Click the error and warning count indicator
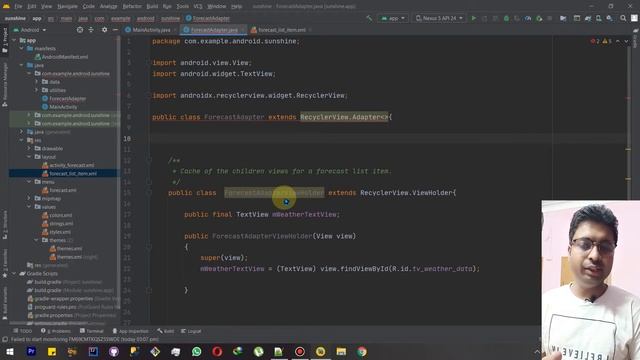 pyautogui.click(x=601, y=41)
